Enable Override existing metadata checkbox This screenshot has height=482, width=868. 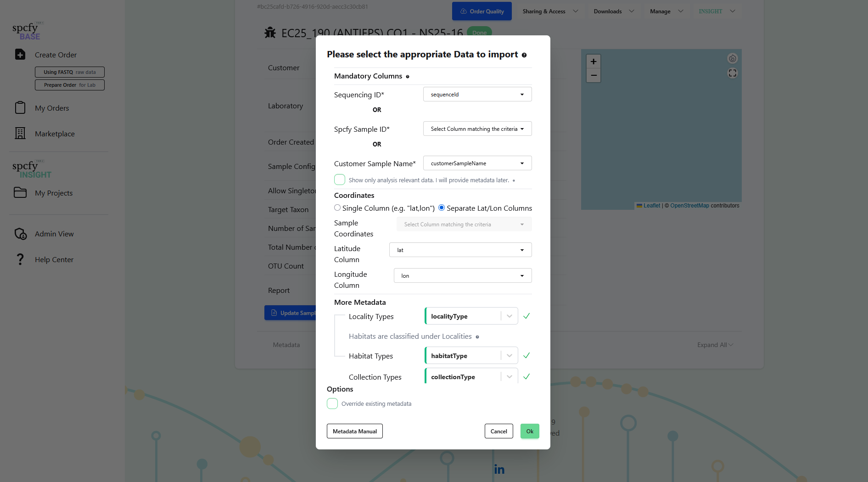coord(332,404)
